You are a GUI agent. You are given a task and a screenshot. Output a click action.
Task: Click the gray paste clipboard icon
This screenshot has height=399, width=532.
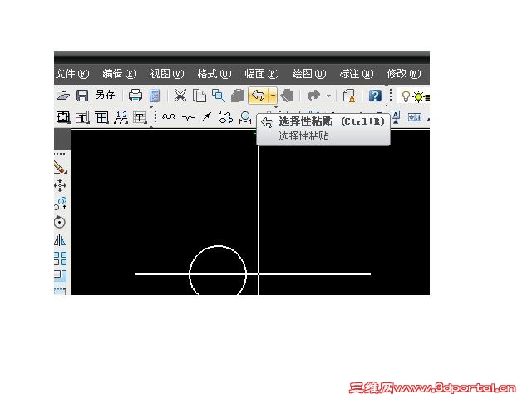tap(237, 96)
